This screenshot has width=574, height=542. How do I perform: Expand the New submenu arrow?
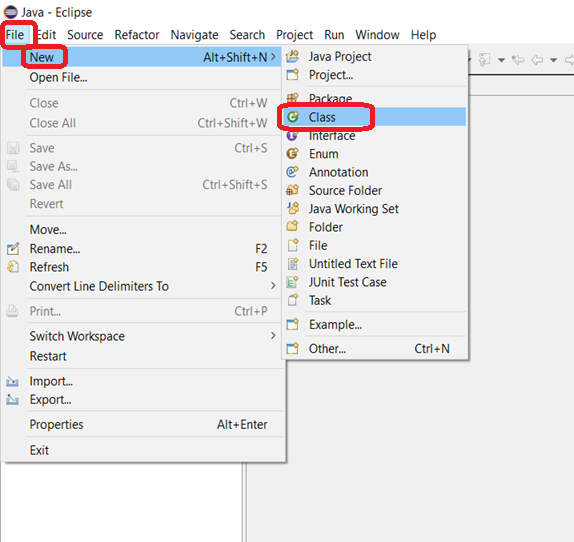(x=273, y=57)
